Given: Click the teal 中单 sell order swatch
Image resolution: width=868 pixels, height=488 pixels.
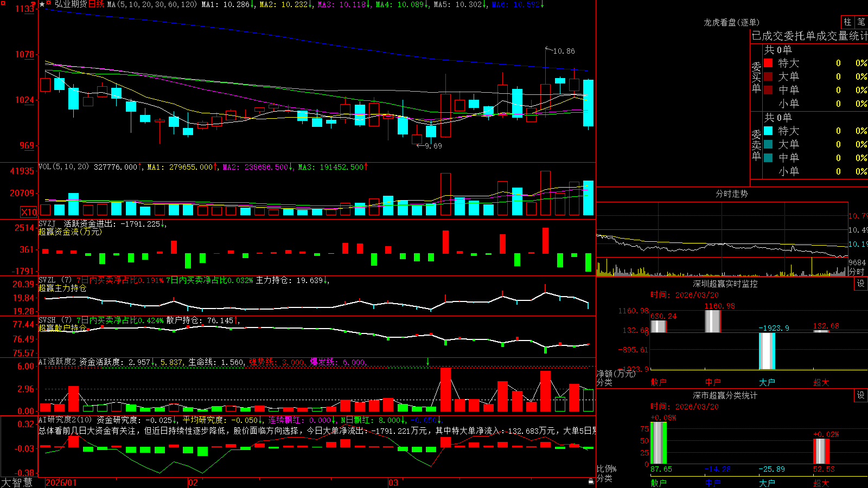Looking at the screenshot, I should click(768, 158).
